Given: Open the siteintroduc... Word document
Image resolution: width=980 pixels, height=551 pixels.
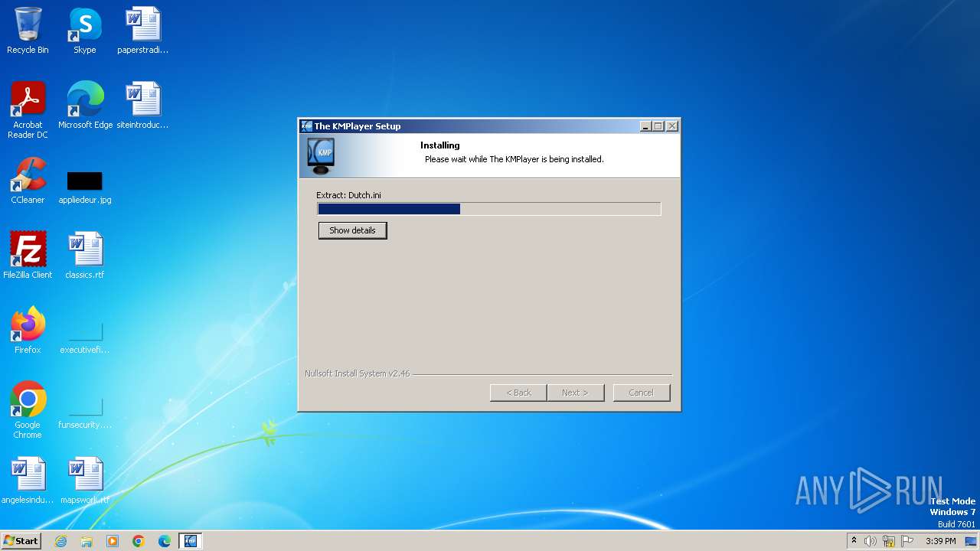Looking at the screenshot, I should click(142, 106).
